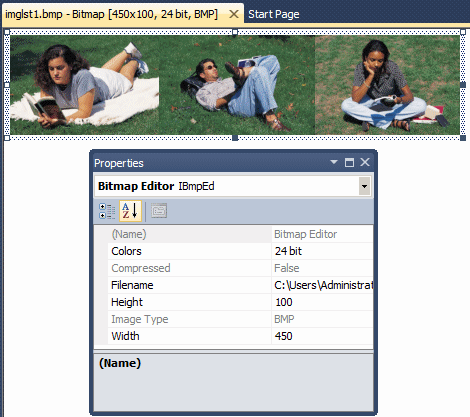Viewport: 470px width, 417px height.
Task: Open the Start Page tab
Action: [x=273, y=14]
